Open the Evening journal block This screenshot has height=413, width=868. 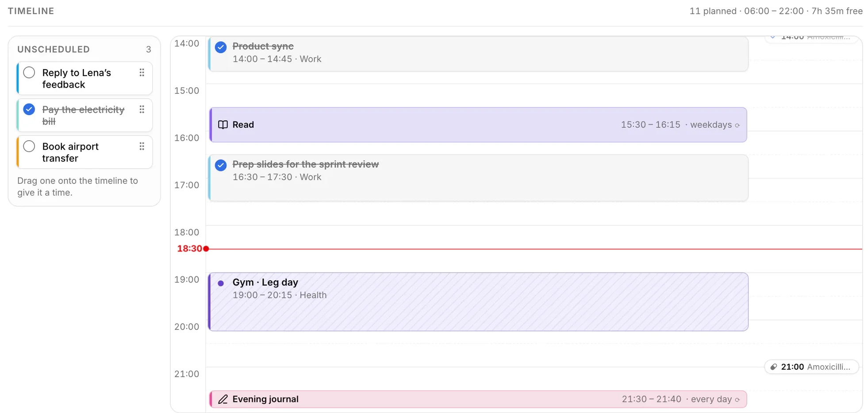(478, 399)
